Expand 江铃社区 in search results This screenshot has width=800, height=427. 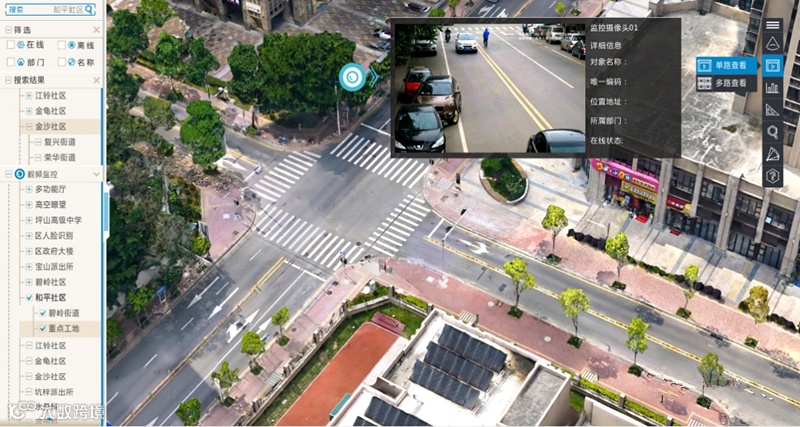pyautogui.click(x=29, y=95)
